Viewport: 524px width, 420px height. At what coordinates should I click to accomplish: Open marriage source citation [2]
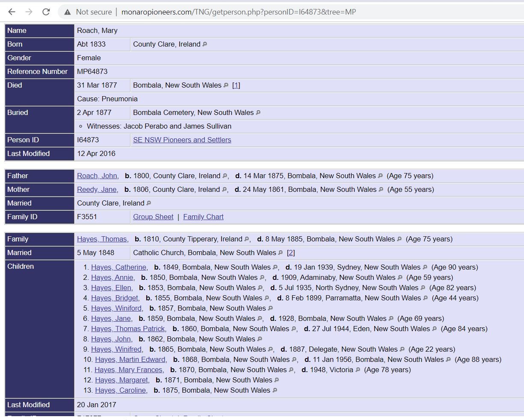pyautogui.click(x=291, y=253)
